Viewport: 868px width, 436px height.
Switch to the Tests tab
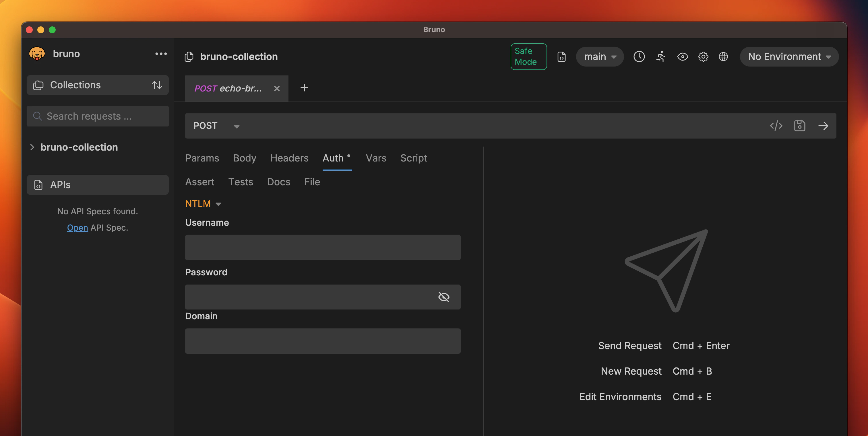point(241,182)
